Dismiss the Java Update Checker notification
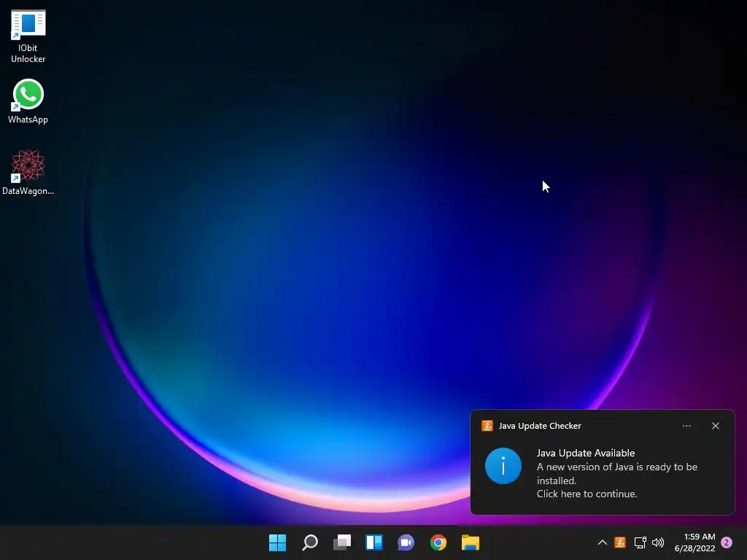The height and width of the screenshot is (560, 747). (x=716, y=426)
